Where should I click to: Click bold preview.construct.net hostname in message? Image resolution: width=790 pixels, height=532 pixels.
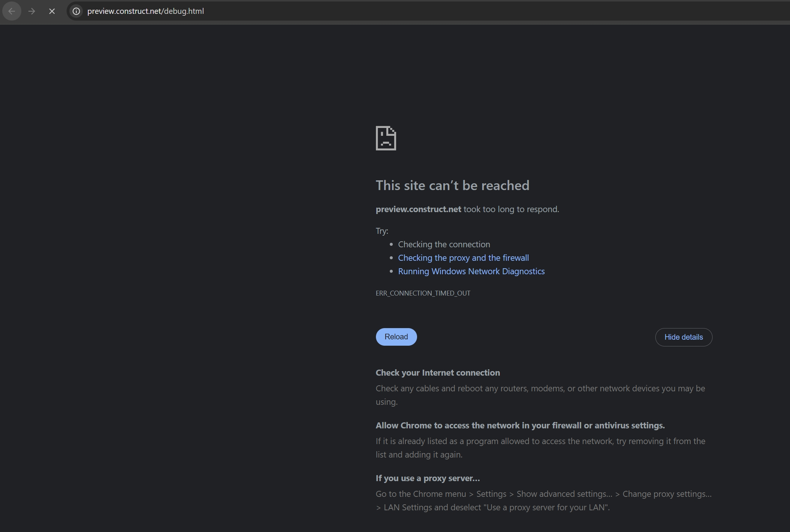pos(418,209)
